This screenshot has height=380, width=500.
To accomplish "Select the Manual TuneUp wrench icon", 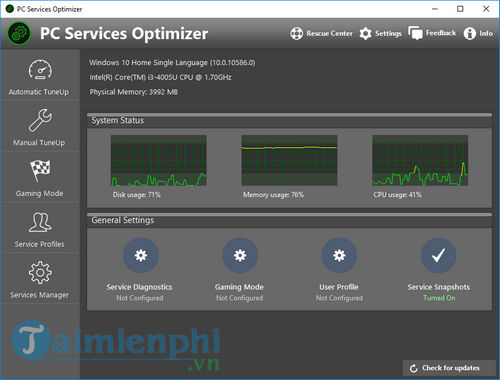I will 40,120.
